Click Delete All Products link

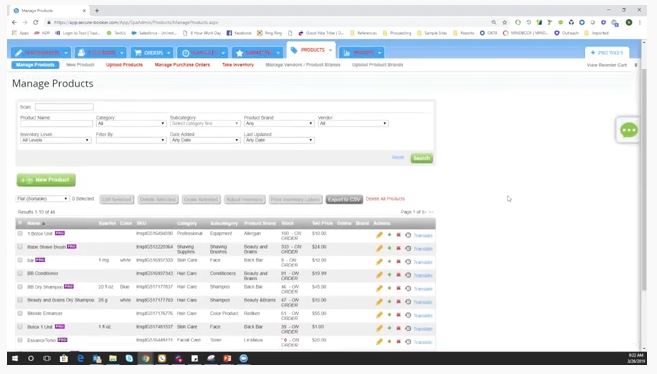[385, 199]
